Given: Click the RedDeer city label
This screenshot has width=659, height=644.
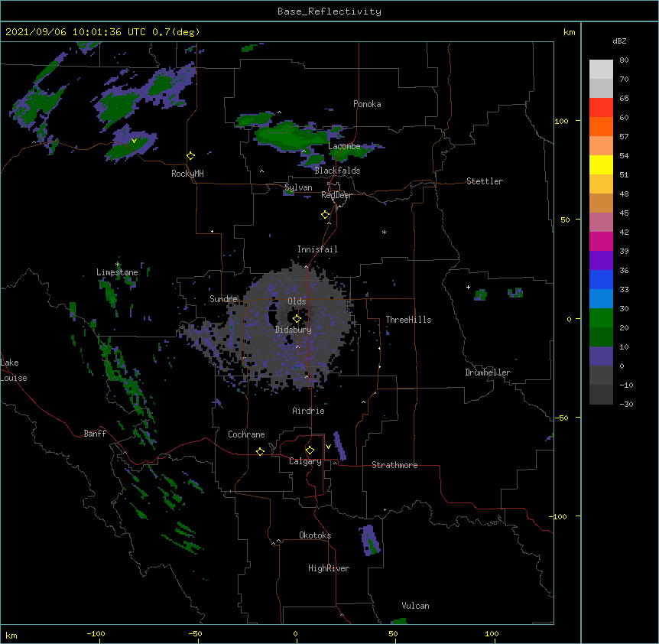Looking at the screenshot, I should pyautogui.click(x=336, y=195).
